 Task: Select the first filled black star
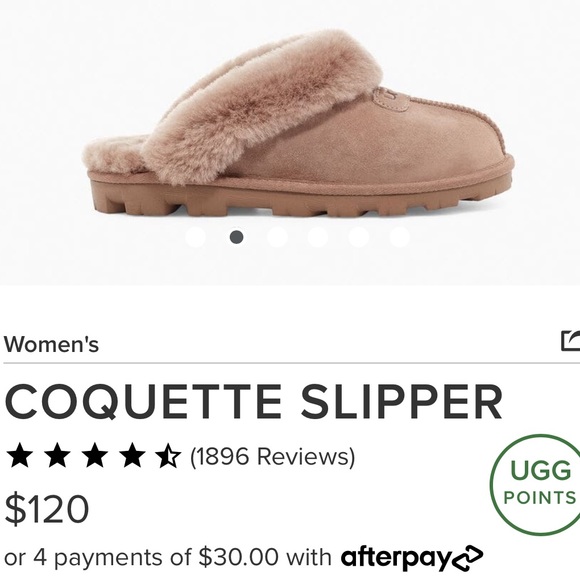point(20,456)
